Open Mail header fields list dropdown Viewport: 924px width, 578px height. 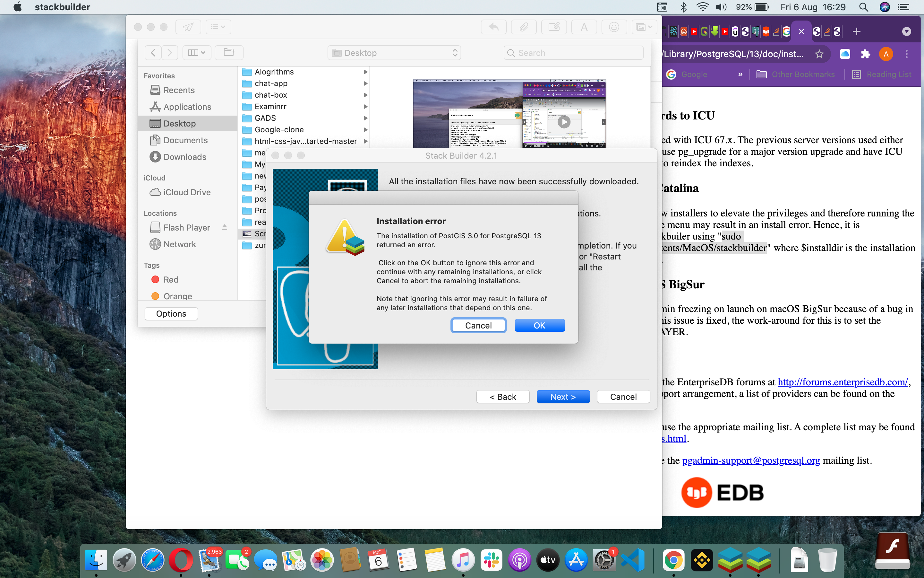(x=218, y=27)
